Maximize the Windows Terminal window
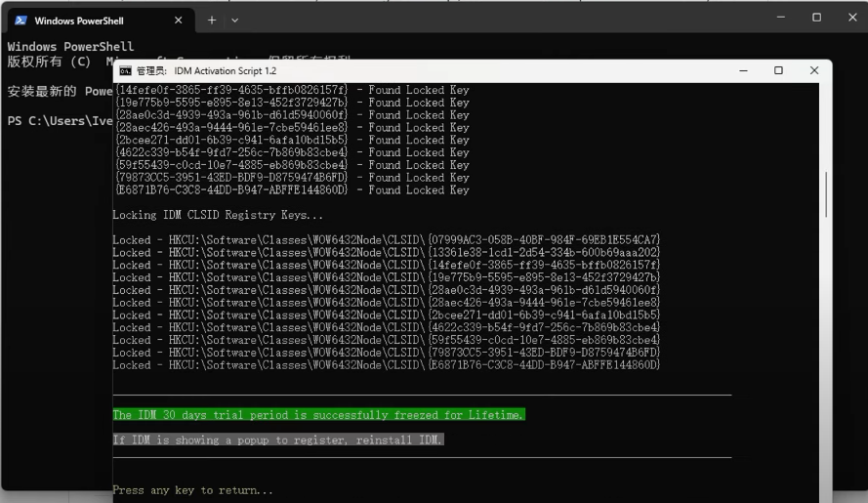This screenshot has width=868, height=503. click(x=816, y=18)
